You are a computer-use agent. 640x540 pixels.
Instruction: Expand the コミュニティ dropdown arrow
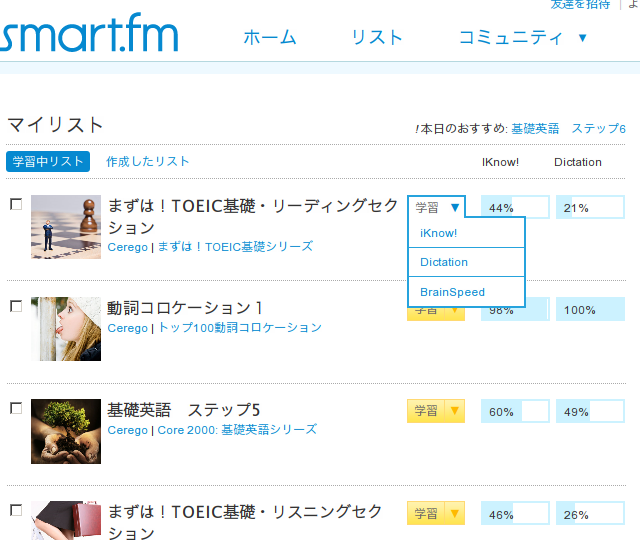582,38
